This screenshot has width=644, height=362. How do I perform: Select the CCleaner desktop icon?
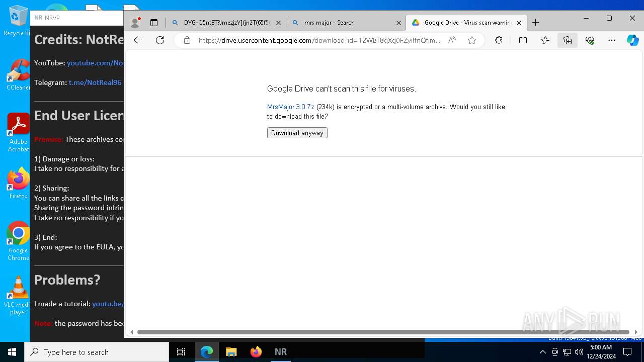18,74
